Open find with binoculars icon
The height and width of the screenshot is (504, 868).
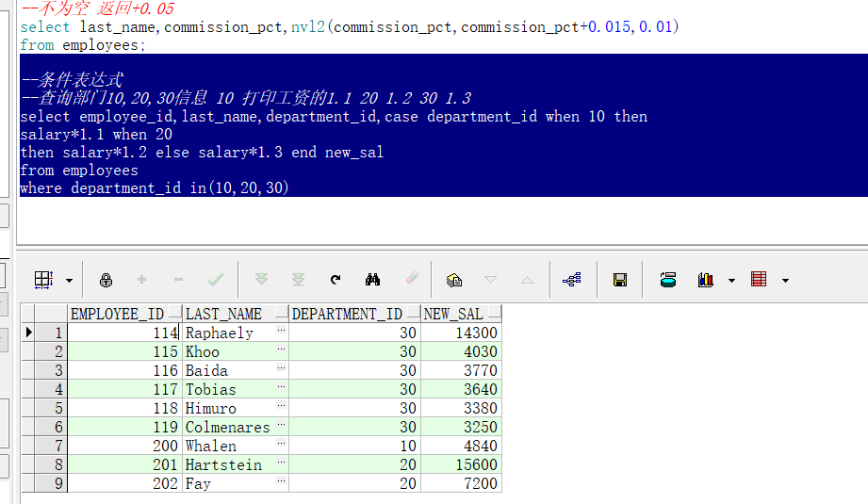pos(372,280)
